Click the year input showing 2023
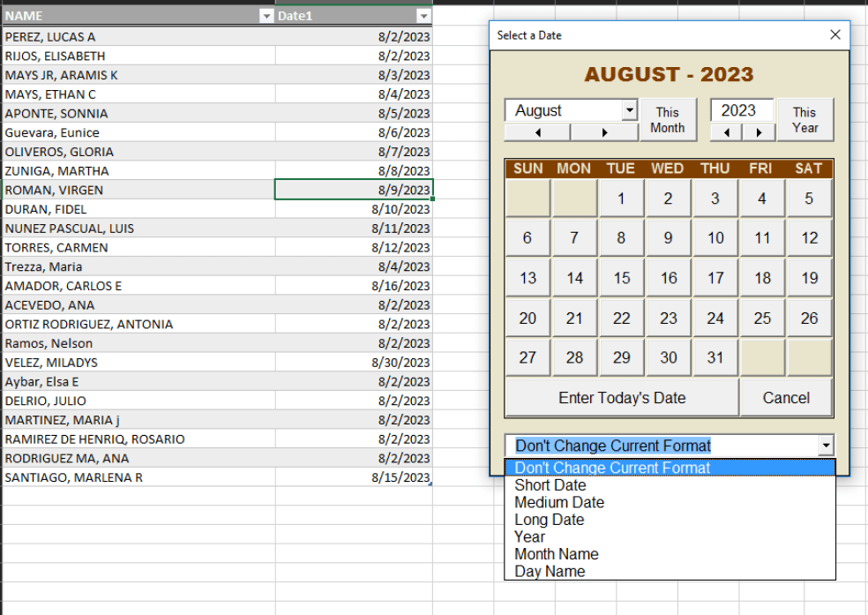Screen dimensions: 868x615 [x=742, y=109]
